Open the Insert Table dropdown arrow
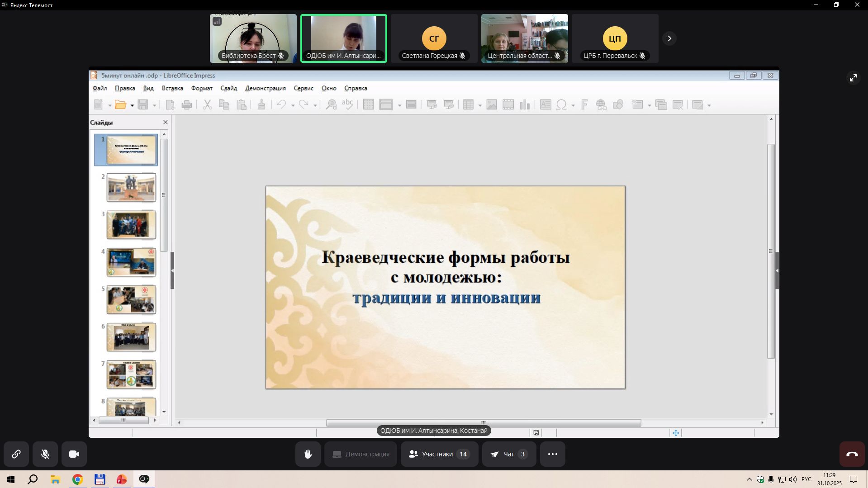This screenshot has width=868, height=488. click(x=480, y=105)
